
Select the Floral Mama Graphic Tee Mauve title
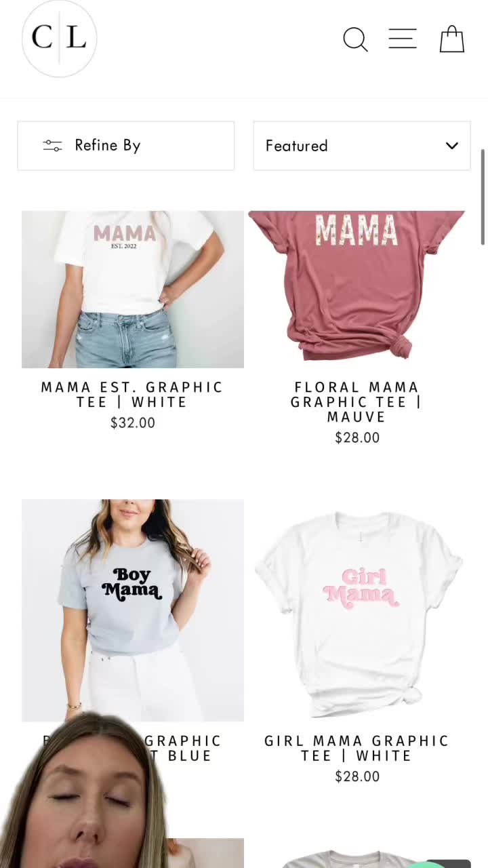[x=357, y=402]
